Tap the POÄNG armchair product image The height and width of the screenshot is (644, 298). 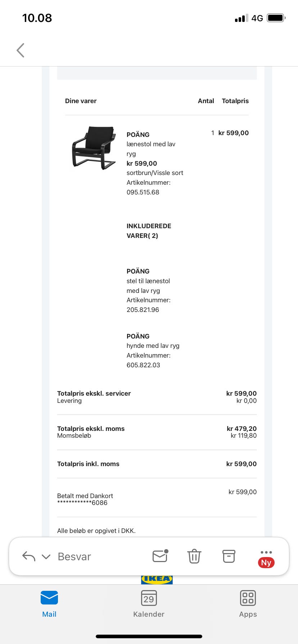(x=94, y=148)
